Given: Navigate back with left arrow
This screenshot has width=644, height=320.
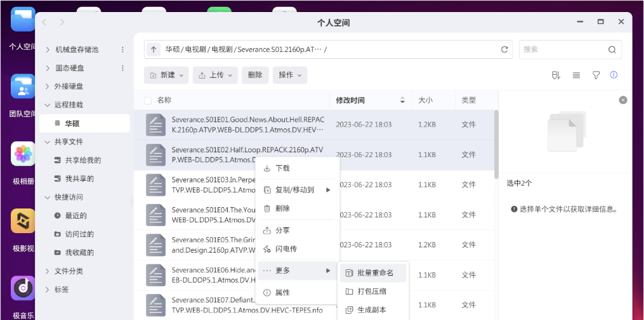Looking at the screenshot, I should point(44,22).
